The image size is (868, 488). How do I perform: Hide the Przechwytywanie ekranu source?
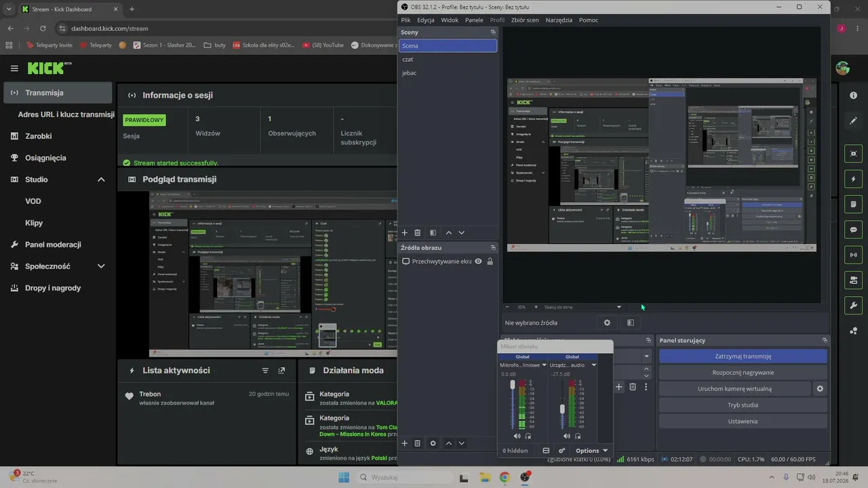pyautogui.click(x=478, y=262)
